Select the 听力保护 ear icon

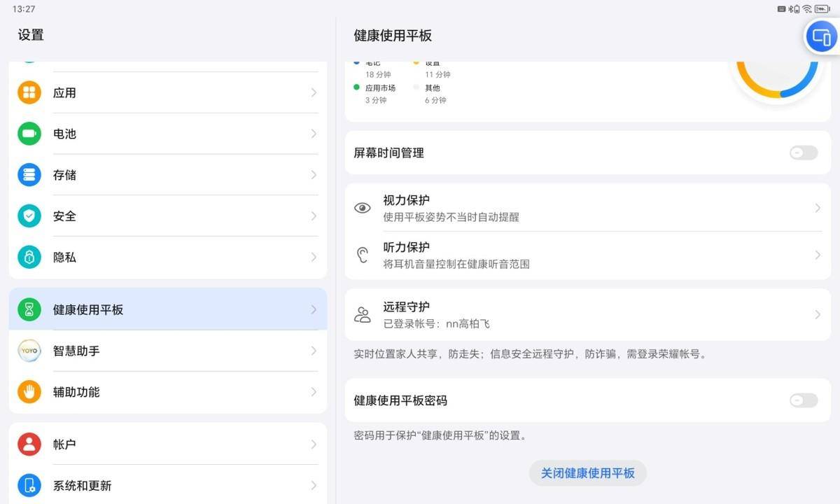[x=362, y=254]
